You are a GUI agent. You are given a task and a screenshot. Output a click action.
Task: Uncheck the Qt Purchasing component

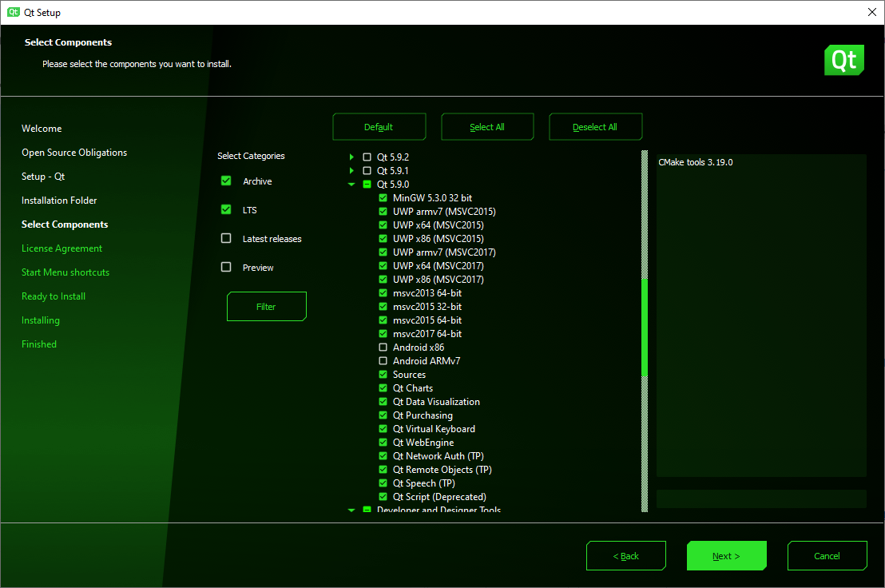pyautogui.click(x=383, y=415)
